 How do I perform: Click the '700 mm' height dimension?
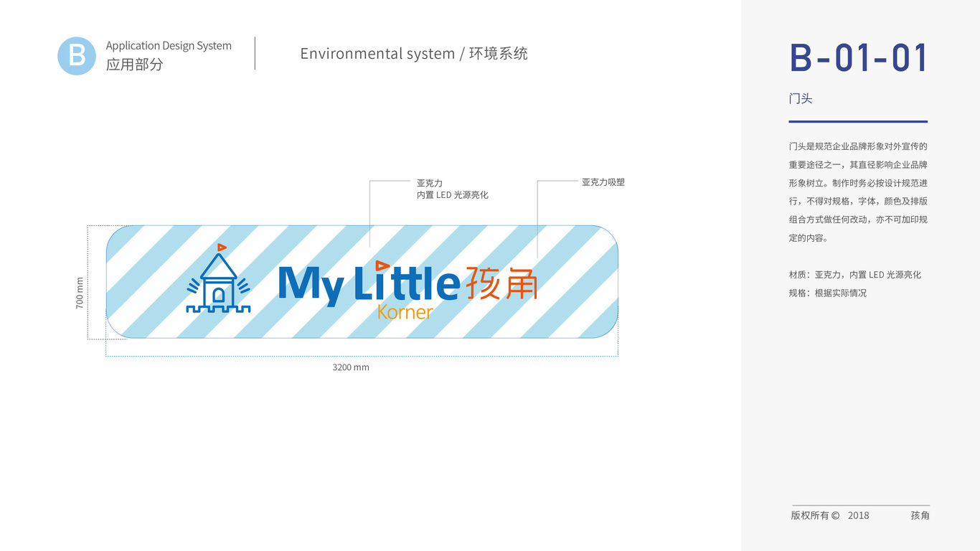click(80, 293)
